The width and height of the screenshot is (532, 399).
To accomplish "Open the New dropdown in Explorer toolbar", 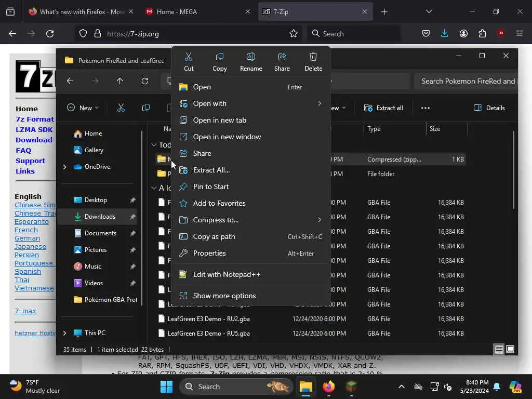I will [x=83, y=108].
